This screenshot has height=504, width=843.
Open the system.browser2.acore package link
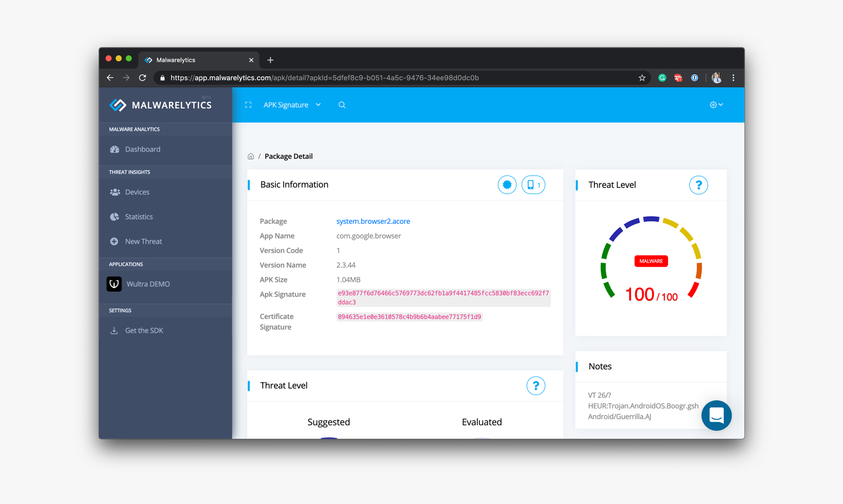pyautogui.click(x=373, y=221)
